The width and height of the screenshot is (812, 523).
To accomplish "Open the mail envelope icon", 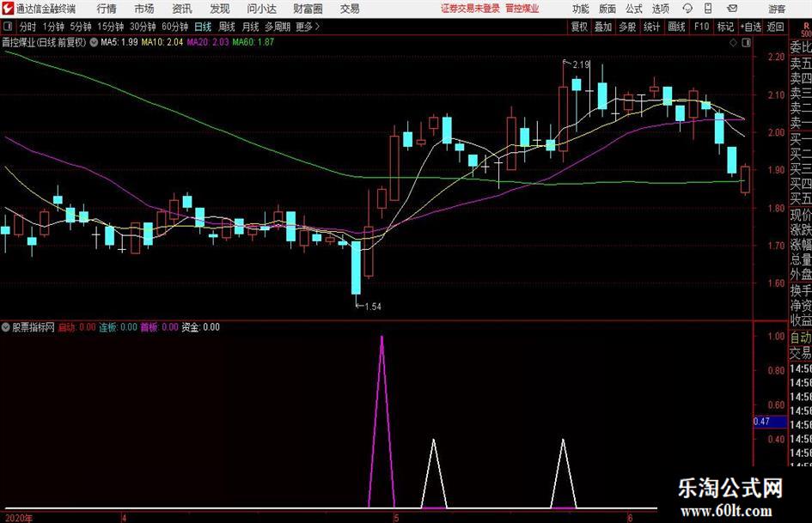I will 732,9.
